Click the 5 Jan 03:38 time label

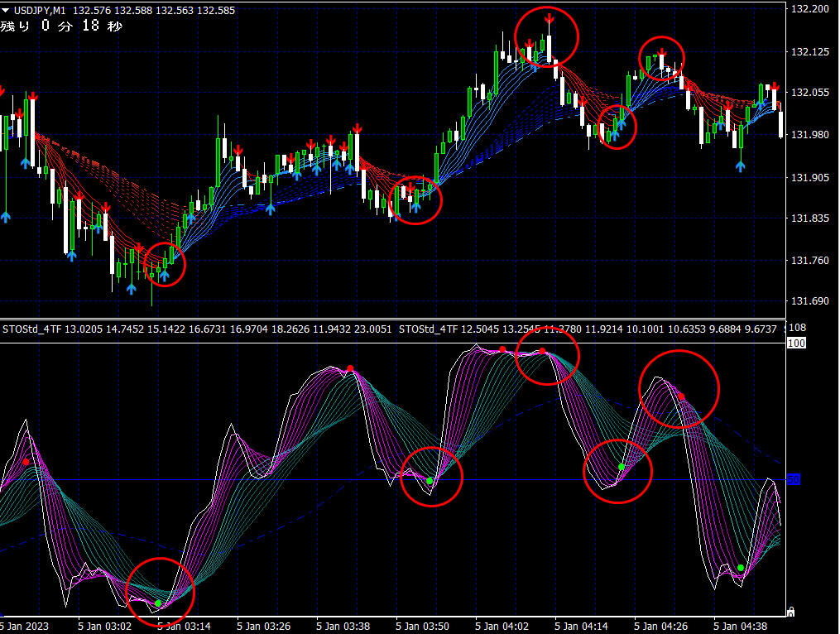[343, 626]
